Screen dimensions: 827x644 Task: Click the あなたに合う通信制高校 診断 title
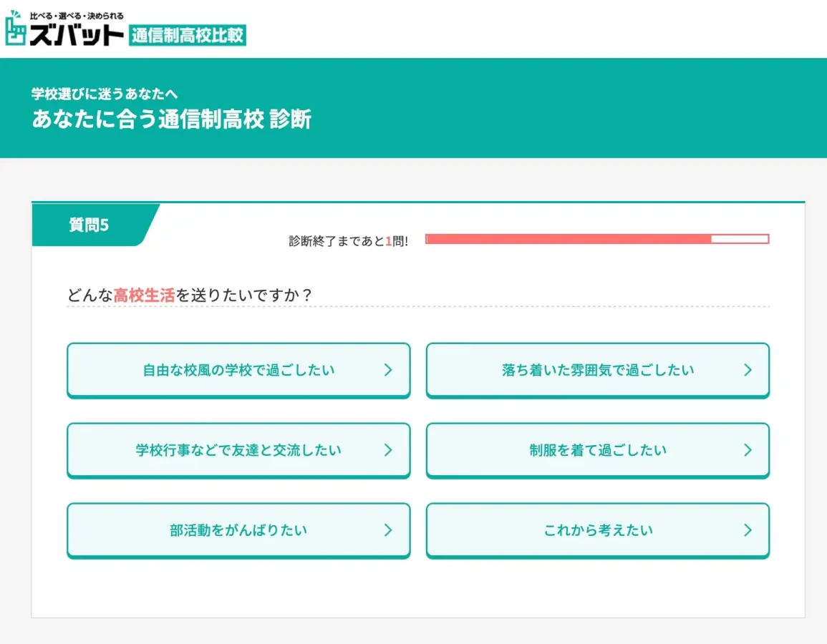pyautogui.click(x=172, y=119)
